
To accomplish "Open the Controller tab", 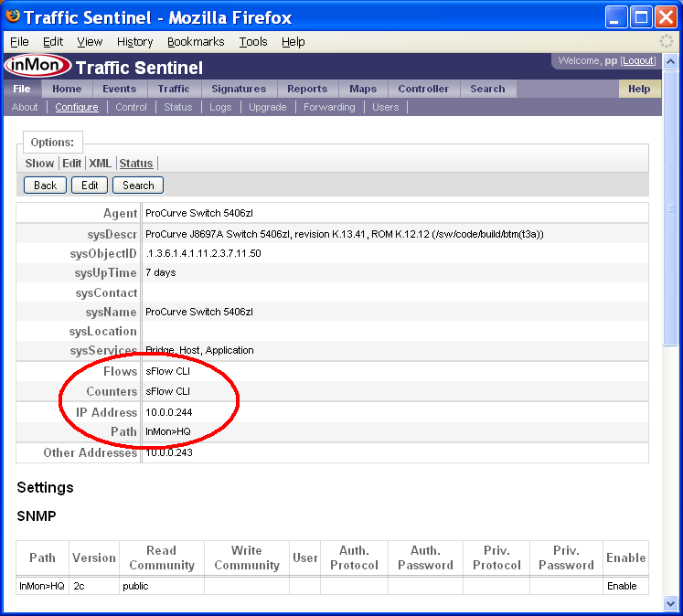I will click(x=423, y=89).
